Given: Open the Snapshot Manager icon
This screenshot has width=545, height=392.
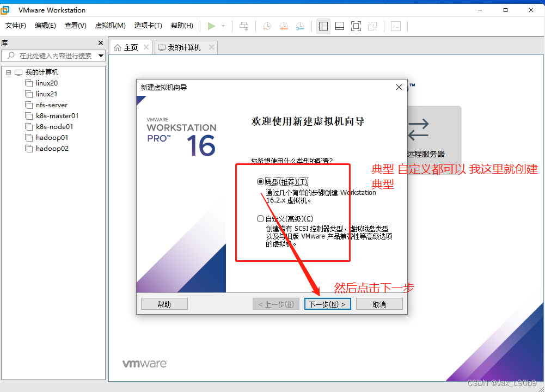Looking at the screenshot, I should click(299, 26).
